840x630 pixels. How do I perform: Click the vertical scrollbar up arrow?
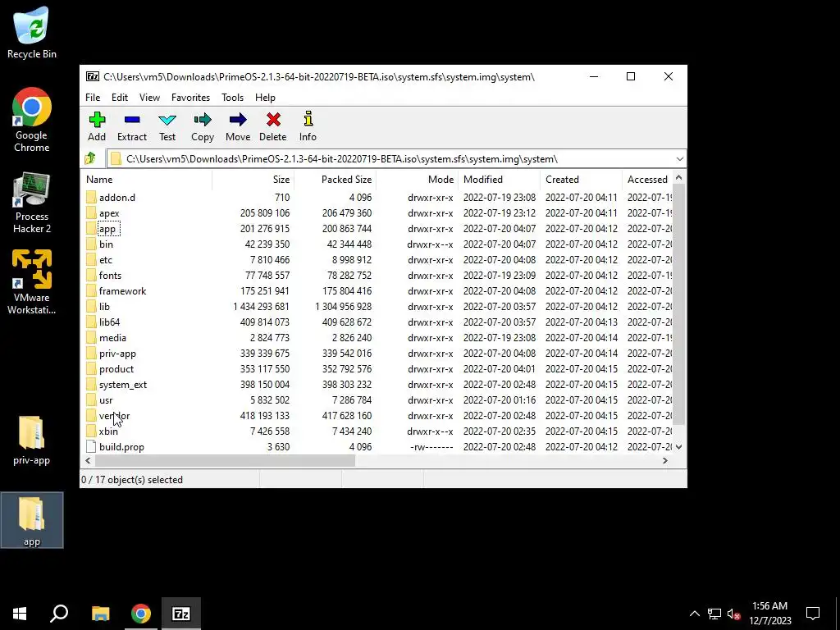[x=678, y=178]
